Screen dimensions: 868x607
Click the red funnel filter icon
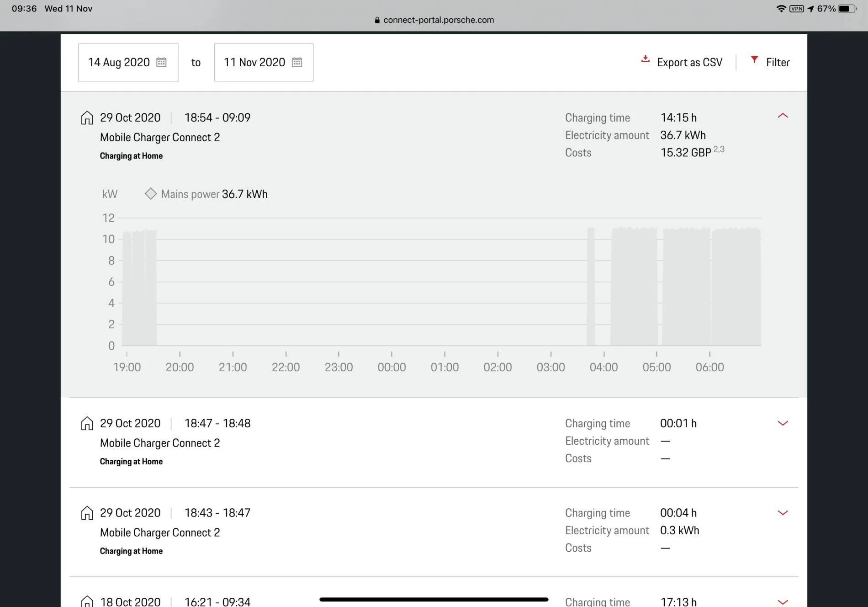coord(754,60)
